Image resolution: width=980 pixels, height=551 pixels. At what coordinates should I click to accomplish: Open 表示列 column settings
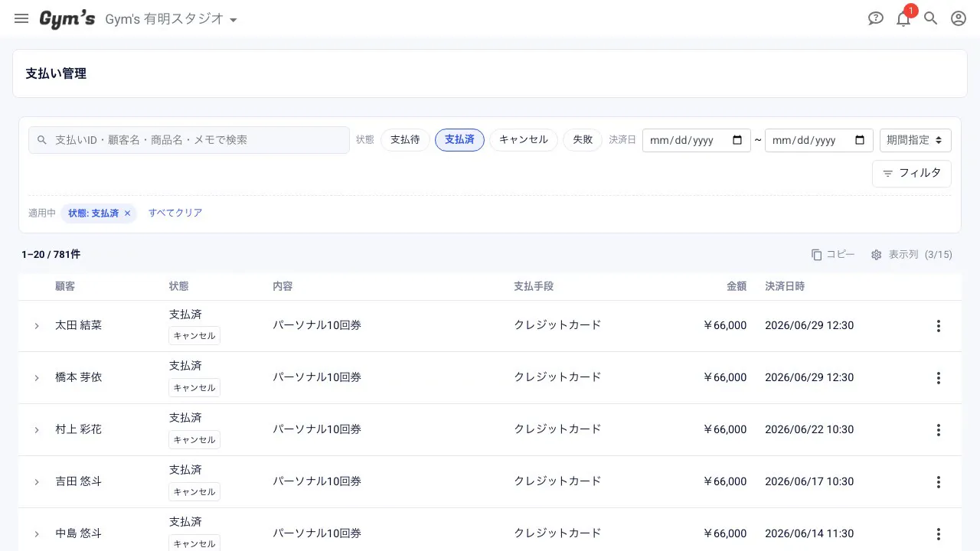pyautogui.click(x=911, y=254)
